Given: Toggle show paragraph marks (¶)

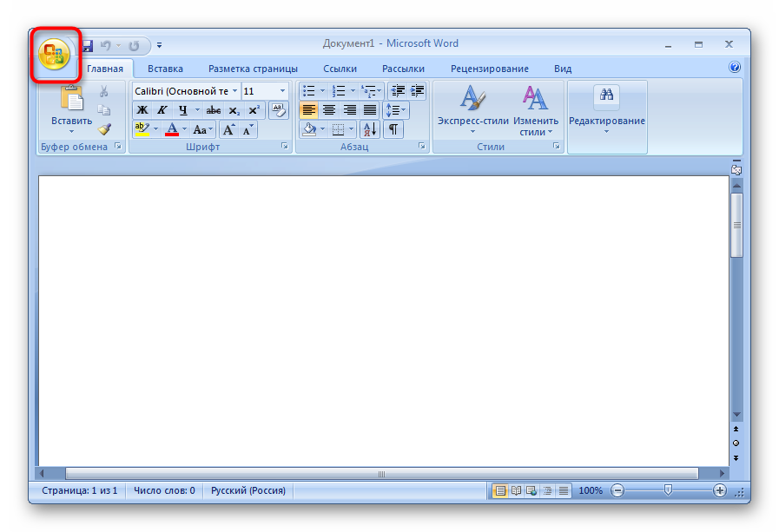Looking at the screenshot, I should [393, 129].
